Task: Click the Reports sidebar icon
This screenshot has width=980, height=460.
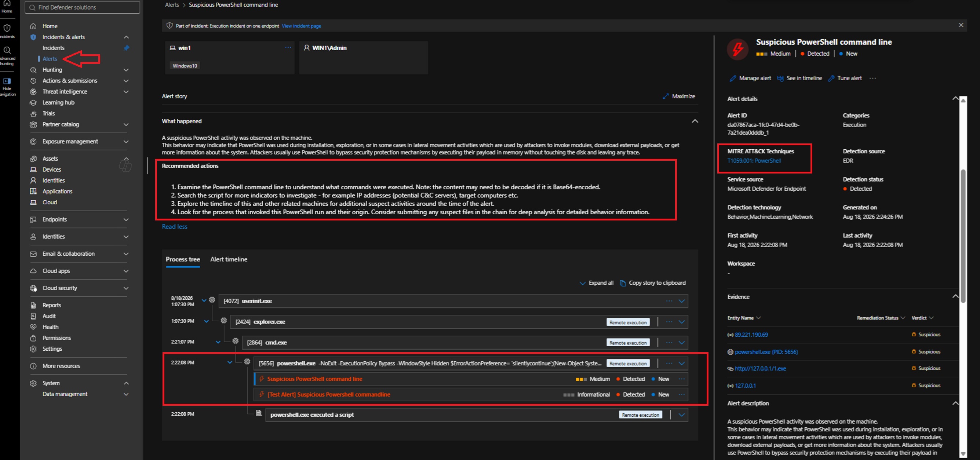Action: pos(33,305)
